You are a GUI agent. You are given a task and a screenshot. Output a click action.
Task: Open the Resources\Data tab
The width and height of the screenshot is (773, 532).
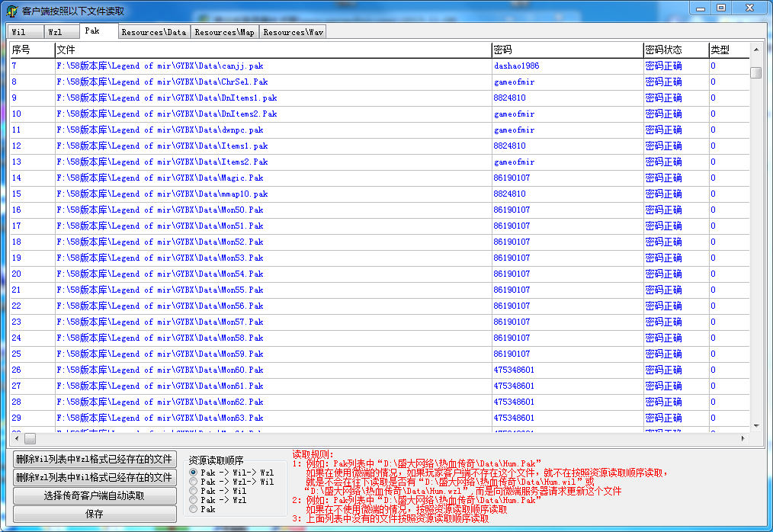pos(154,32)
